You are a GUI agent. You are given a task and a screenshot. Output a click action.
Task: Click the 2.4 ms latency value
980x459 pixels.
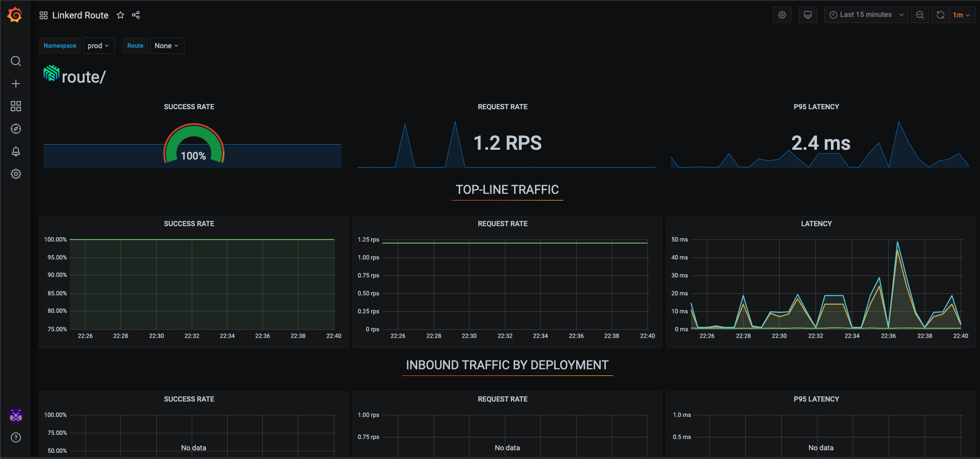[821, 143]
